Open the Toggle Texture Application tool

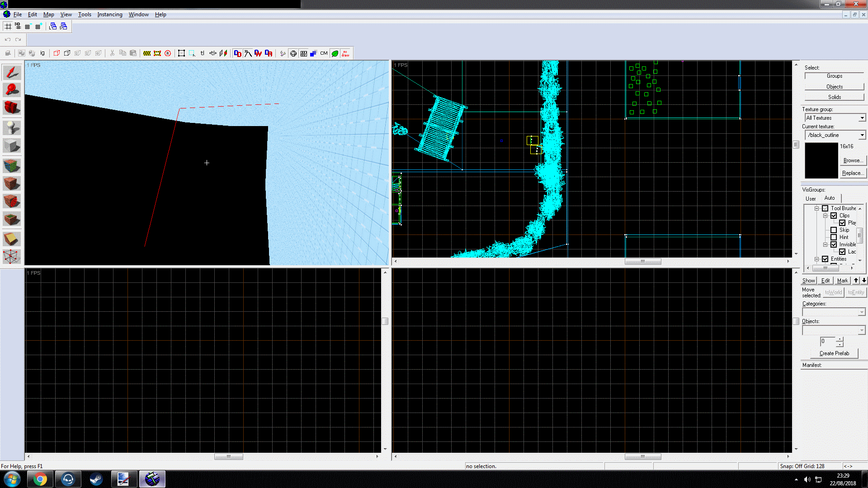12,166
